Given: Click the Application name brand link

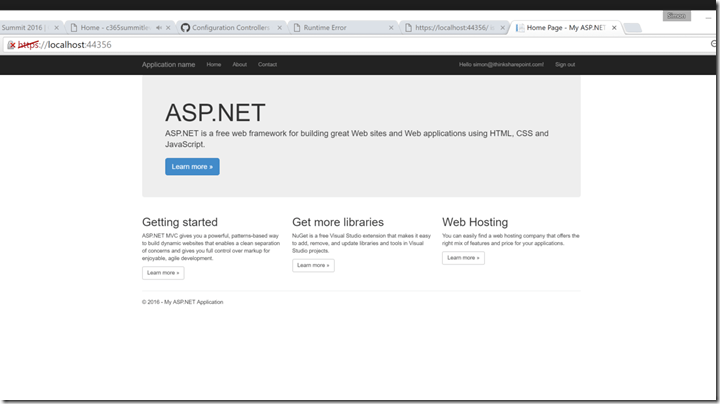Looking at the screenshot, I should tap(168, 65).
